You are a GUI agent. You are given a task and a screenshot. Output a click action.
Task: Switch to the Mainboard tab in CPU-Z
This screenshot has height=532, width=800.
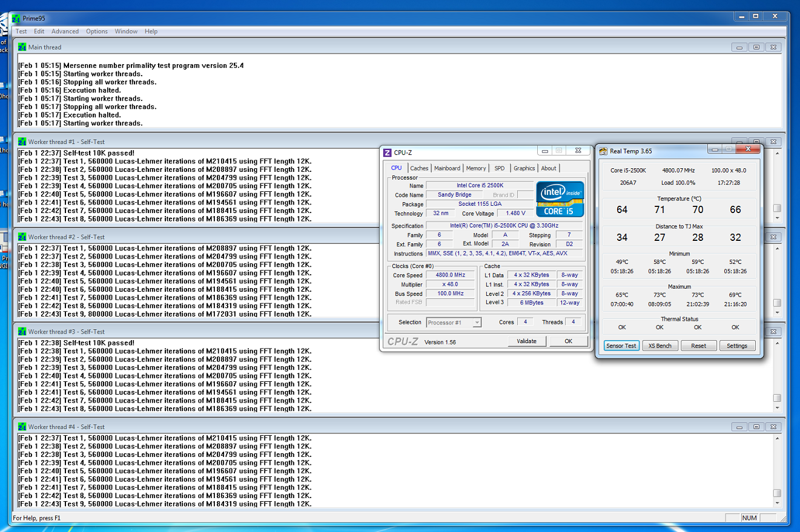pos(447,168)
